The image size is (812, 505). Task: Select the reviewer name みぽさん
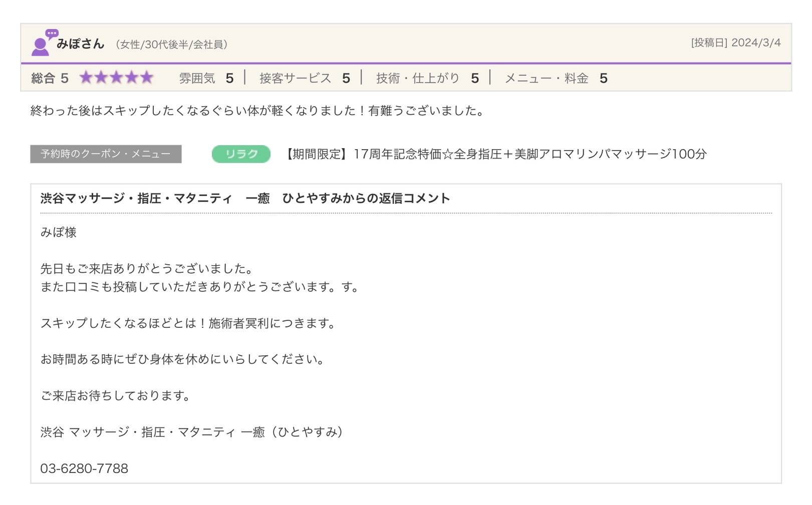(80, 44)
